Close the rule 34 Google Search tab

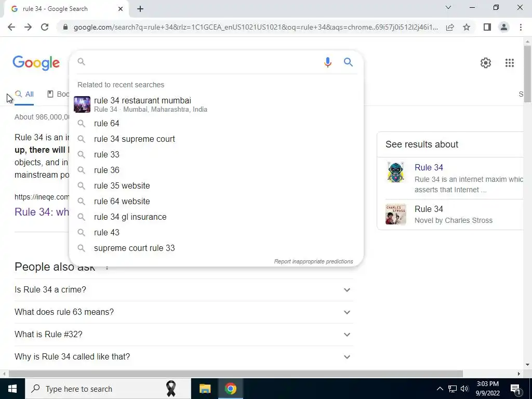pyautogui.click(x=121, y=9)
